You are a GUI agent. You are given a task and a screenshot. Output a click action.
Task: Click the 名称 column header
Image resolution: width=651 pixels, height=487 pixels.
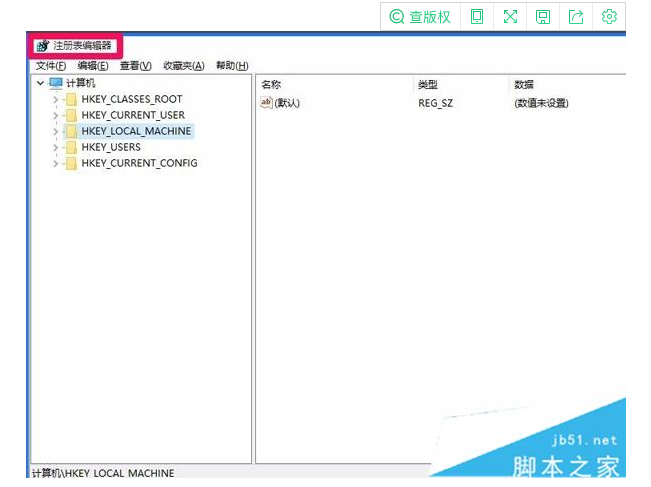click(x=271, y=85)
